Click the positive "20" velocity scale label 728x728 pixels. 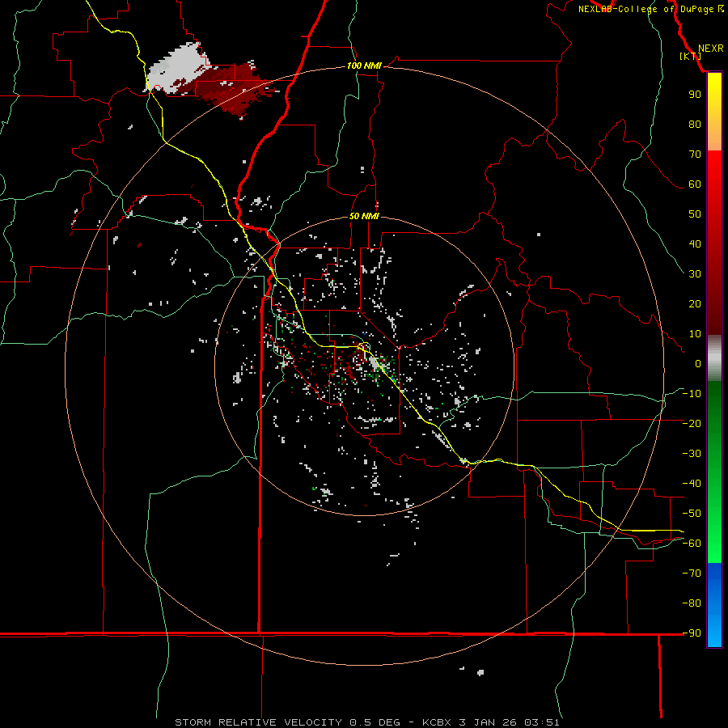coord(695,303)
